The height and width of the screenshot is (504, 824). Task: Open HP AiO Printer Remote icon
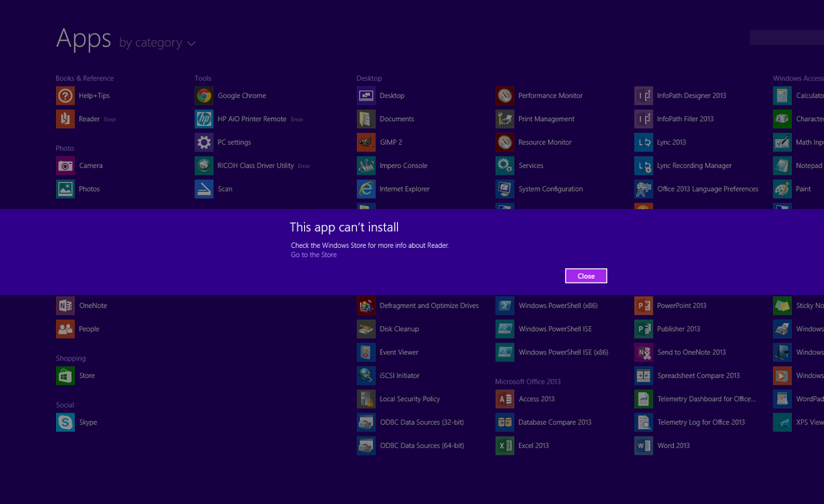point(204,119)
